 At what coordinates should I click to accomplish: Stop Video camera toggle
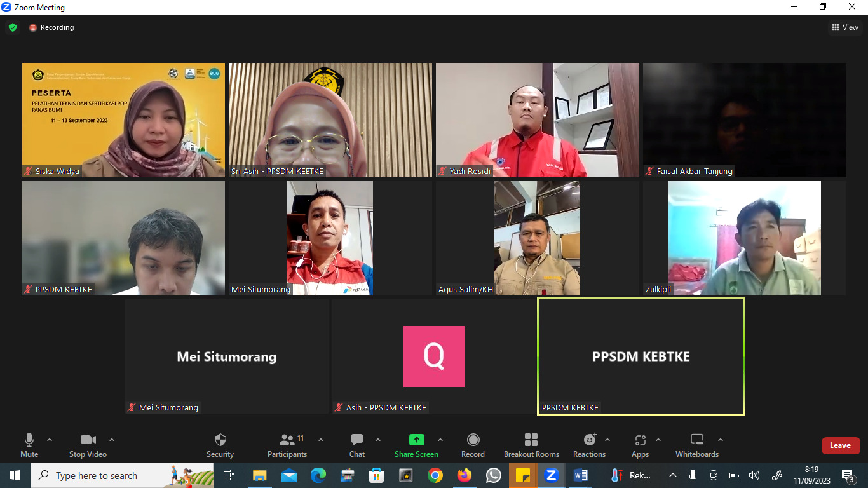coord(88,445)
